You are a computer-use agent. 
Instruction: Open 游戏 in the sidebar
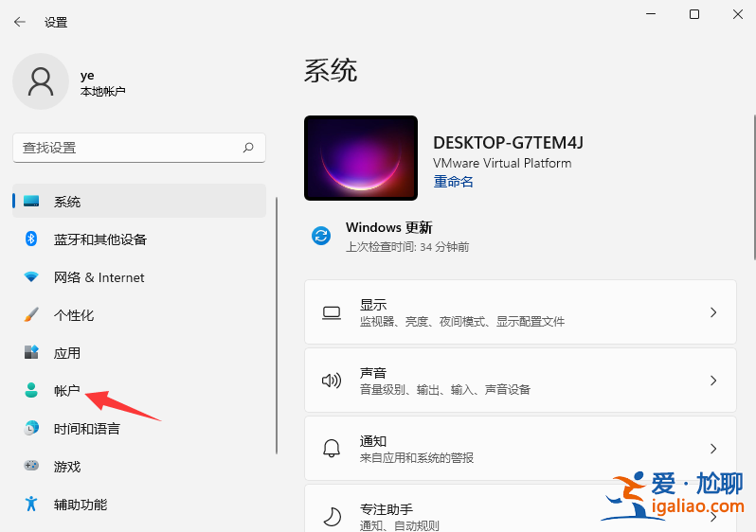[x=139, y=466]
